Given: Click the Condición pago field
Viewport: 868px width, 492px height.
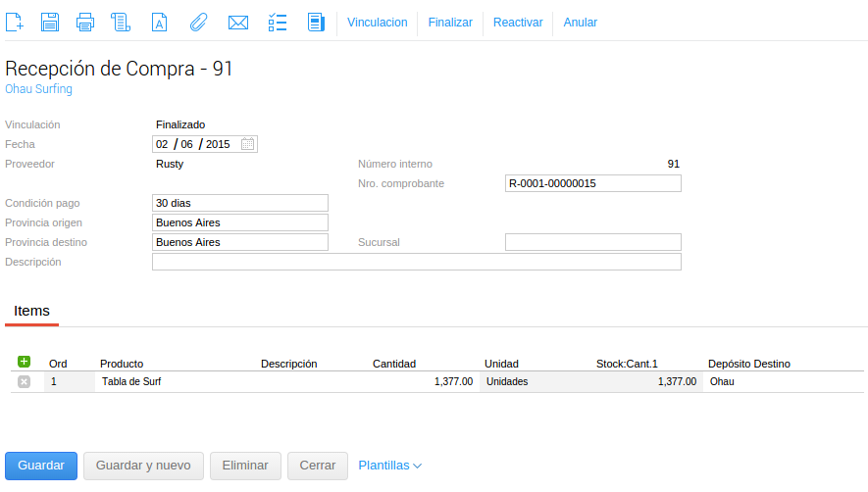Looking at the screenshot, I should (240, 203).
